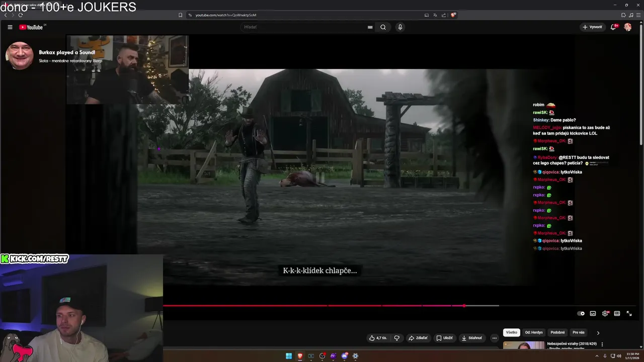Screen dimensions: 644x362
Task: Click the Vytvoriť create button
Action: 592,27
